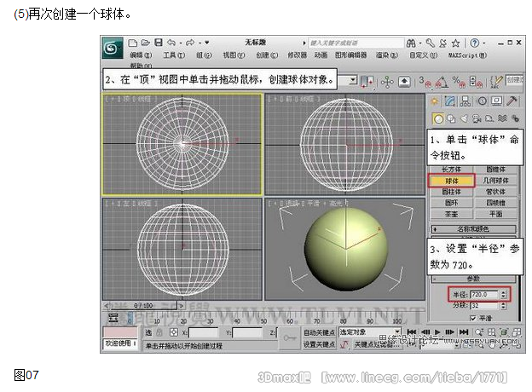Open the 3ds Max application logo menu
The width and height of the screenshot is (532, 392).
tap(113, 49)
